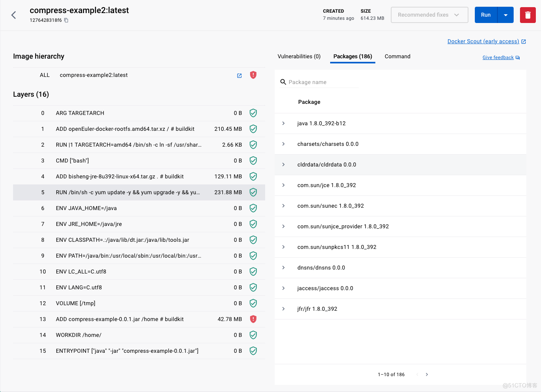Screen dimensions: 541x392
Task: Select layer 15 ENTRYPOINT java -jar row
Action: pos(139,351)
